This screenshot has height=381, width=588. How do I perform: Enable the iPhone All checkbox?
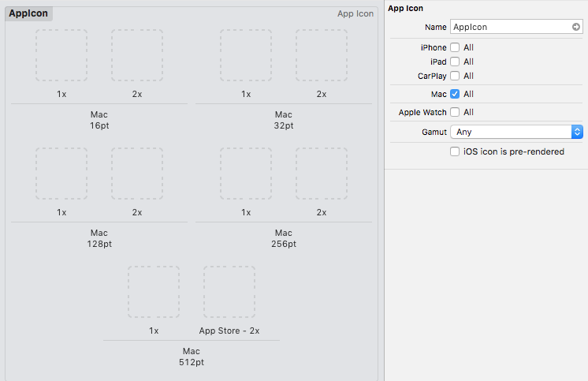pyautogui.click(x=455, y=47)
